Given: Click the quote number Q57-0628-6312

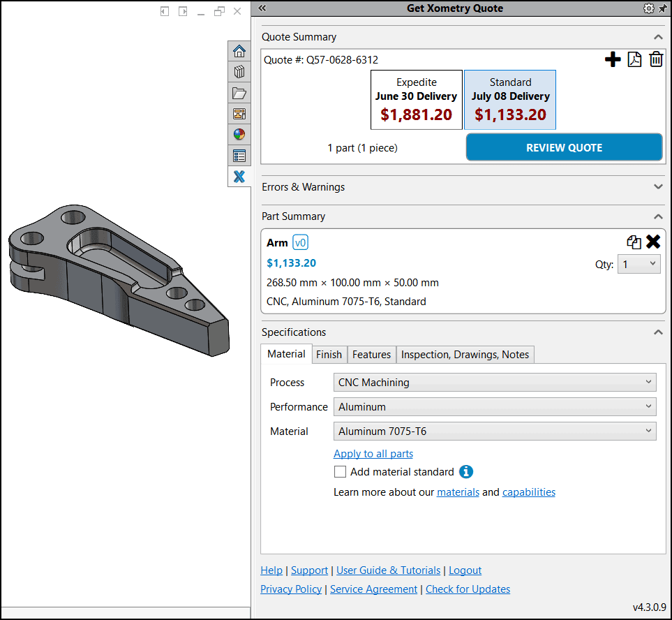Looking at the screenshot, I should click(x=342, y=59).
